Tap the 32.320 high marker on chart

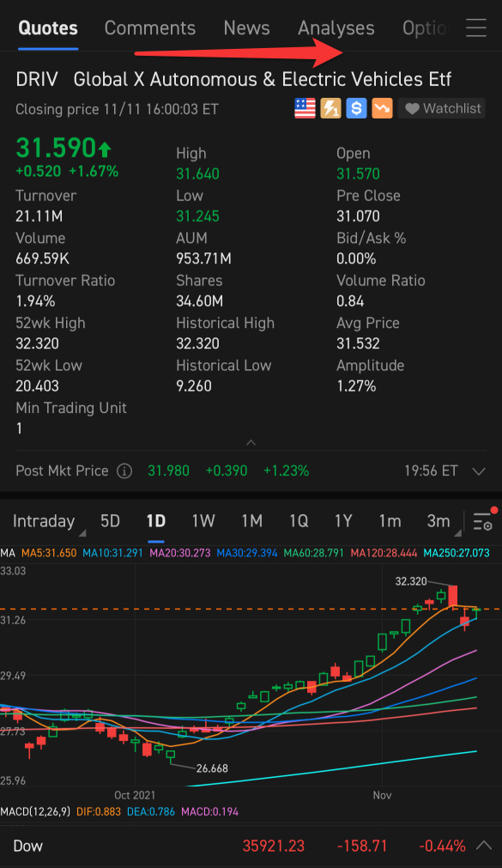coord(411,581)
